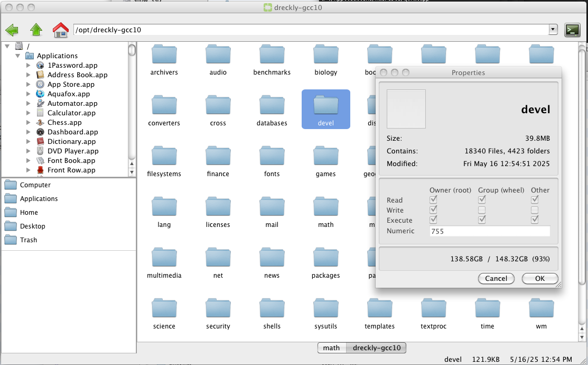
Task: Expand 1Password.app in the tree
Action: pos(28,65)
